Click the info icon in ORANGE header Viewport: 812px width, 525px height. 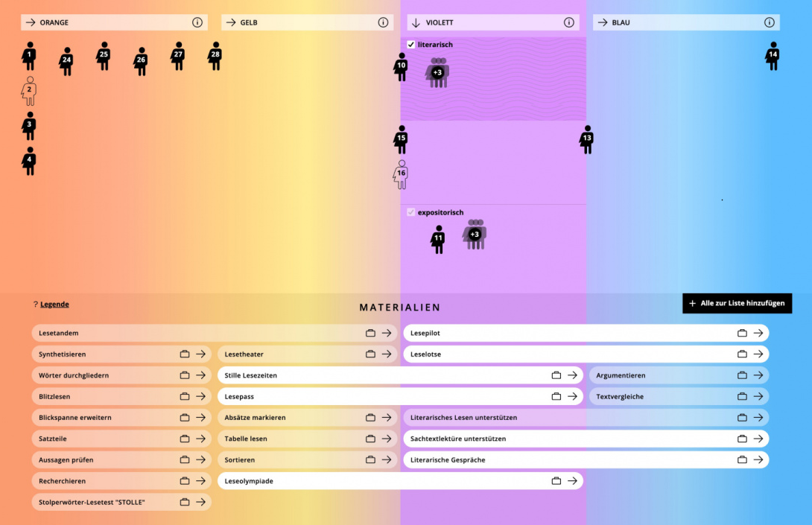(x=197, y=22)
